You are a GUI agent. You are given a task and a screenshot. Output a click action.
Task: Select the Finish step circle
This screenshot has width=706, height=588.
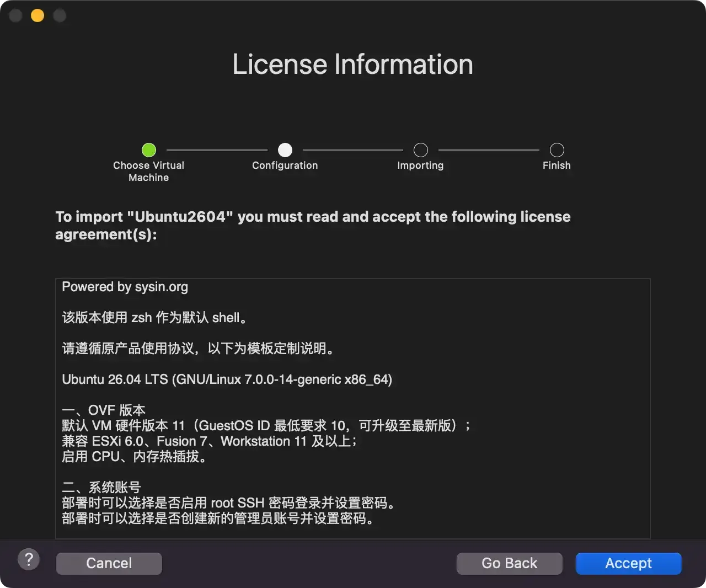pos(557,150)
